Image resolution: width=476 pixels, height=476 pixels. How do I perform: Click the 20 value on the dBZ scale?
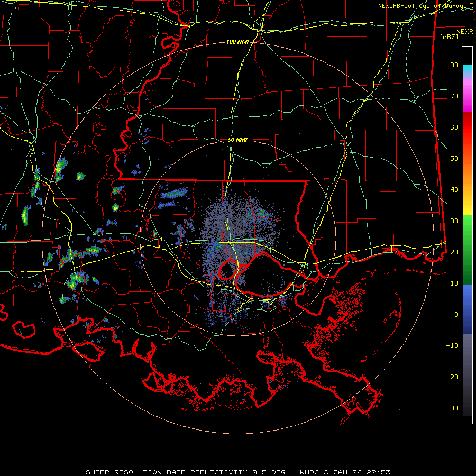(454, 252)
